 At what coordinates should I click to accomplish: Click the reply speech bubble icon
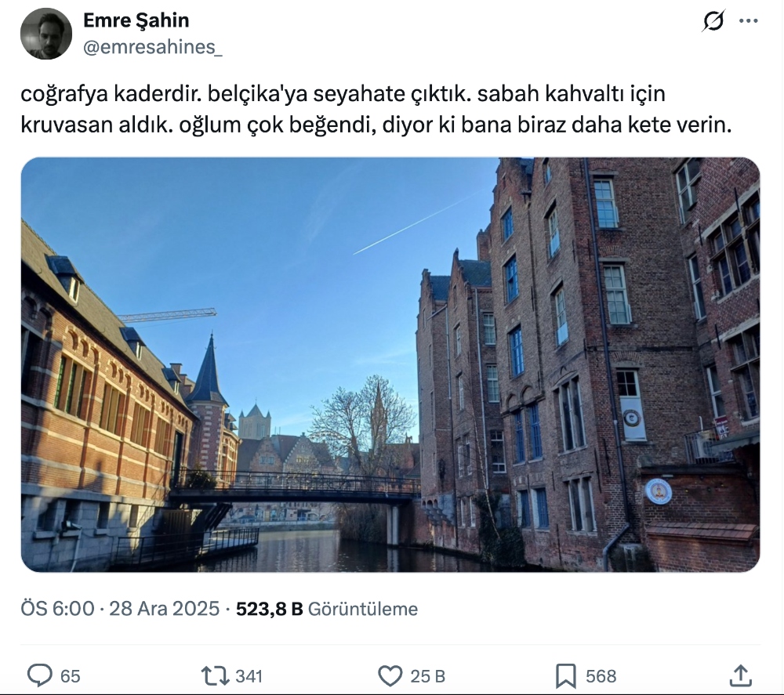click(39, 675)
